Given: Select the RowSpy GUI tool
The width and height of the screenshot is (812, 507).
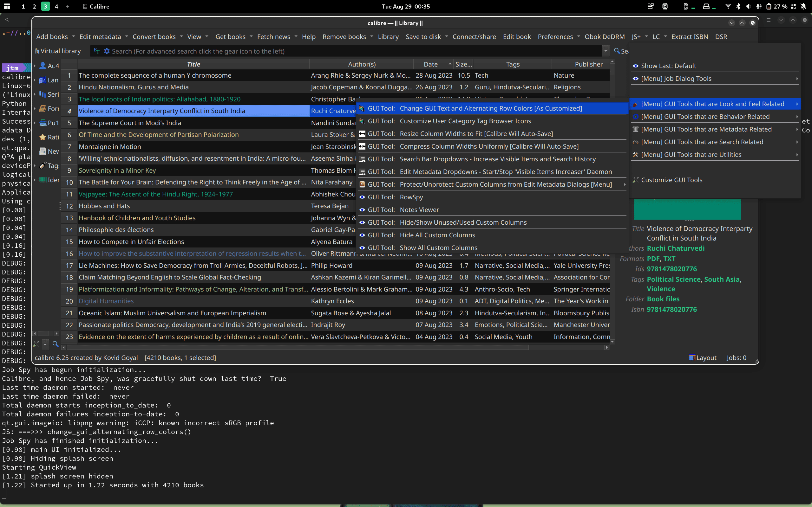Looking at the screenshot, I should pos(411,197).
